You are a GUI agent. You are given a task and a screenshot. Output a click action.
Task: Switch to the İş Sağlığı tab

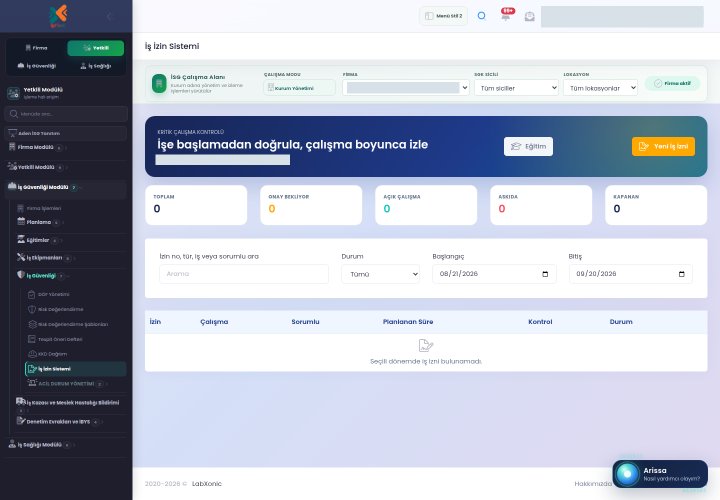(x=96, y=66)
